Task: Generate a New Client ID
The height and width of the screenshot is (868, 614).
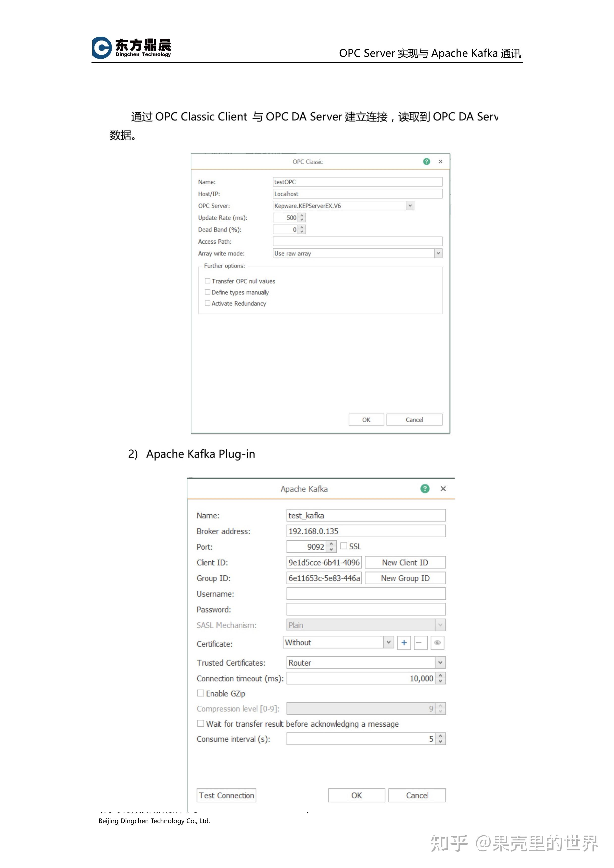Action: point(405,562)
